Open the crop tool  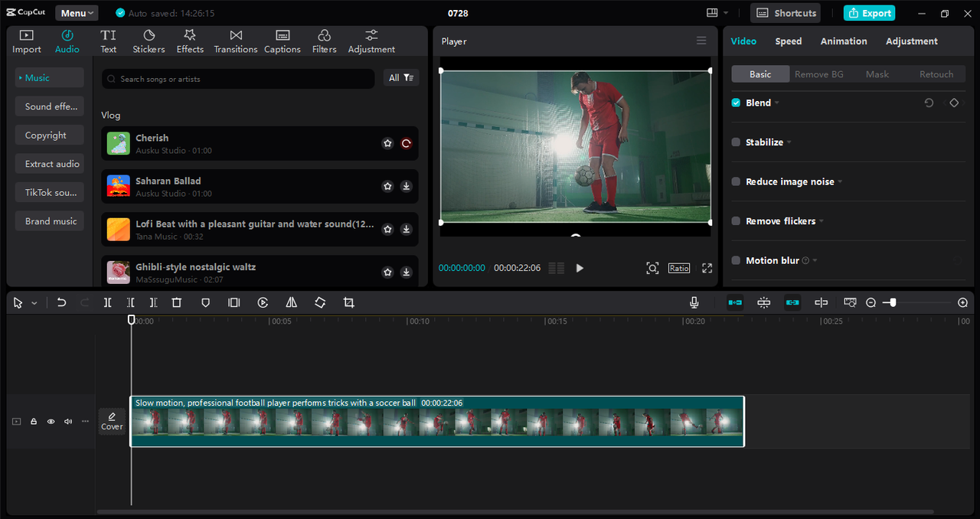pyautogui.click(x=349, y=302)
